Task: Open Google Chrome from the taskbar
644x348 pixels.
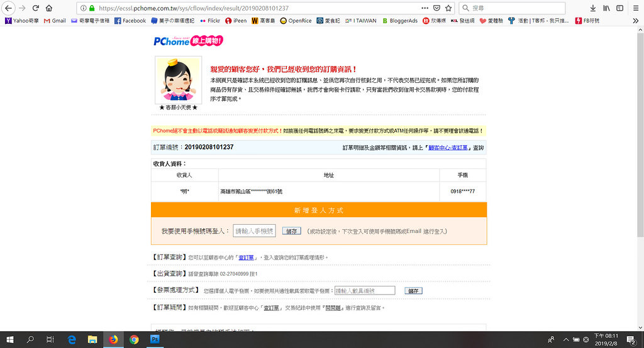Action: pyautogui.click(x=134, y=339)
